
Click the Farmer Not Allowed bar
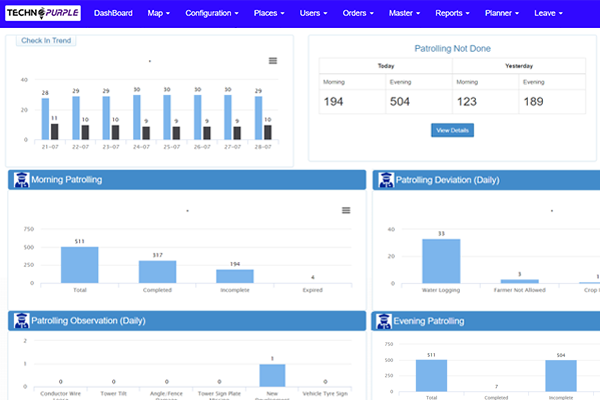(x=520, y=281)
